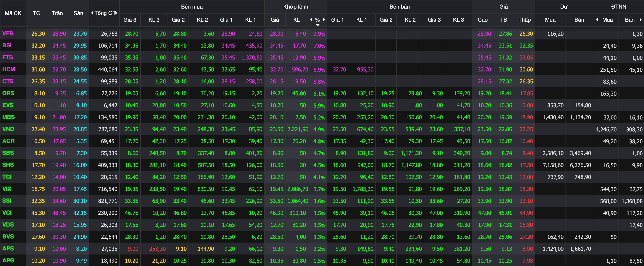Open stock symbol APG

8,261
